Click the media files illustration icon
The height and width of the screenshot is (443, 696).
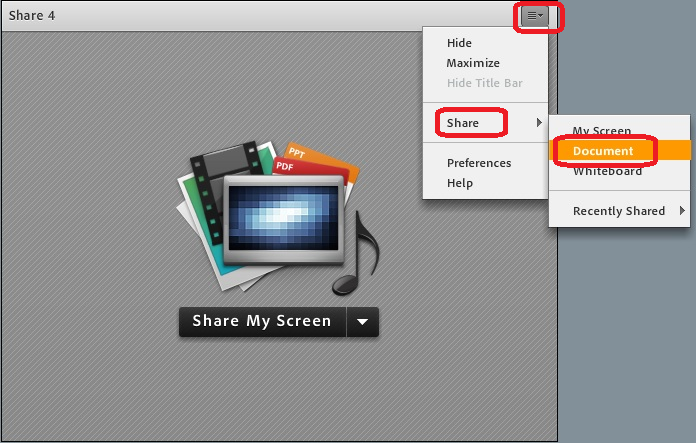tap(278, 218)
